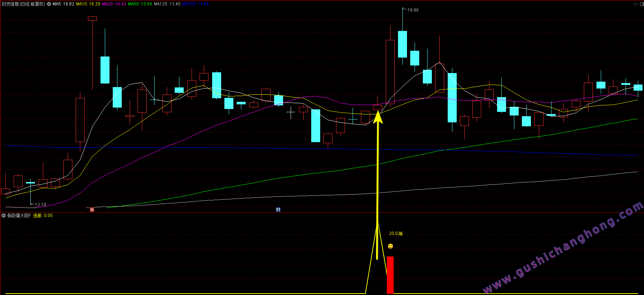
Task: Click the yellow smiley face signal icon
Action: [x=390, y=246]
